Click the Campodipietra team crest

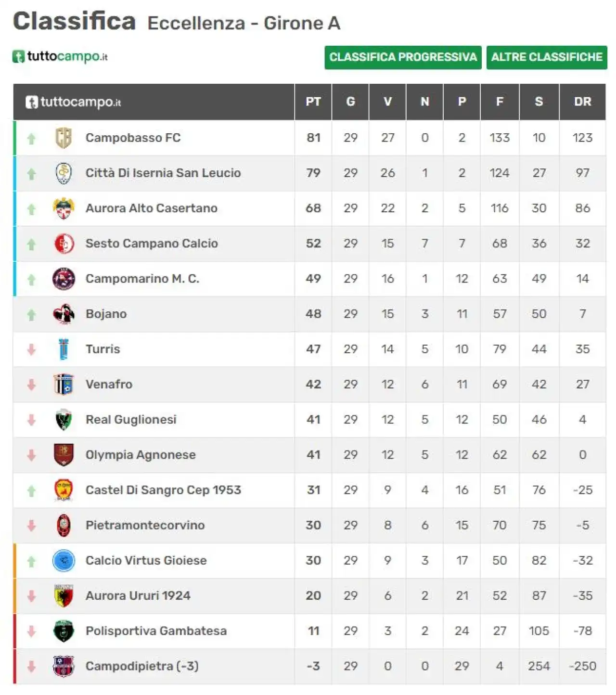(x=64, y=666)
